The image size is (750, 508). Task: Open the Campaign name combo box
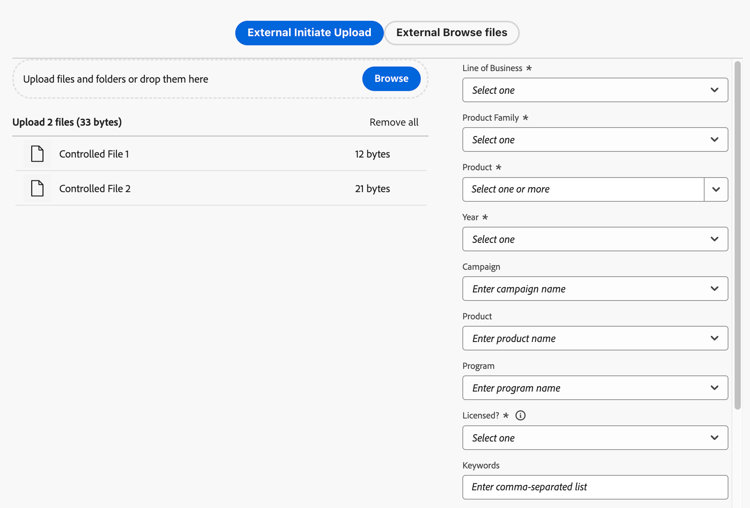point(594,289)
